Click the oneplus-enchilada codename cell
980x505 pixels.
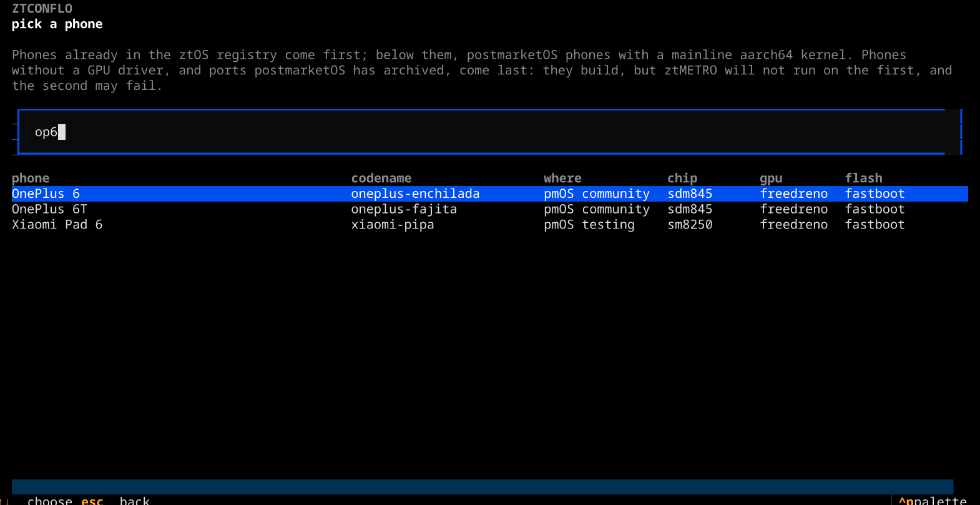[415, 194]
